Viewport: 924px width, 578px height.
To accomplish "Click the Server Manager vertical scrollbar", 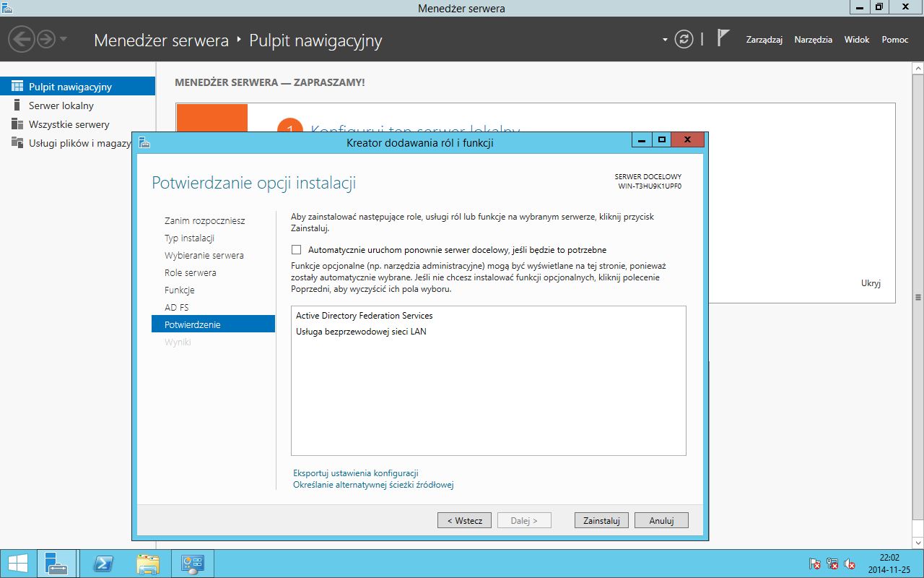I will pyautogui.click(x=918, y=297).
